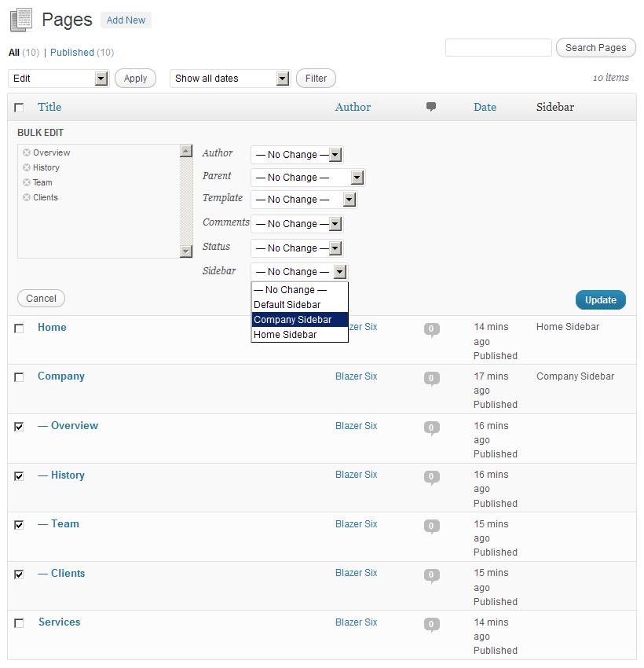
Task: Uncheck the Team page checkbox
Action: (x=19, y=525)
